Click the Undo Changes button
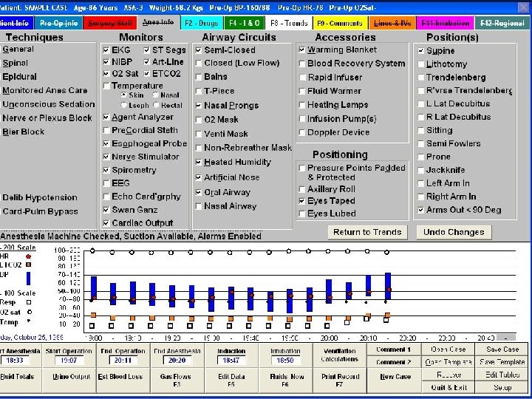 [454, 232]
